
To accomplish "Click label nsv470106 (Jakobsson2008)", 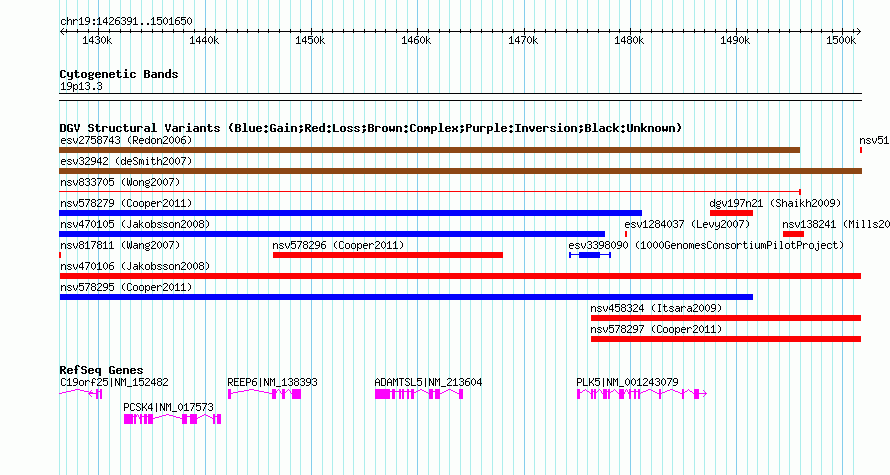I will (135, 266).
